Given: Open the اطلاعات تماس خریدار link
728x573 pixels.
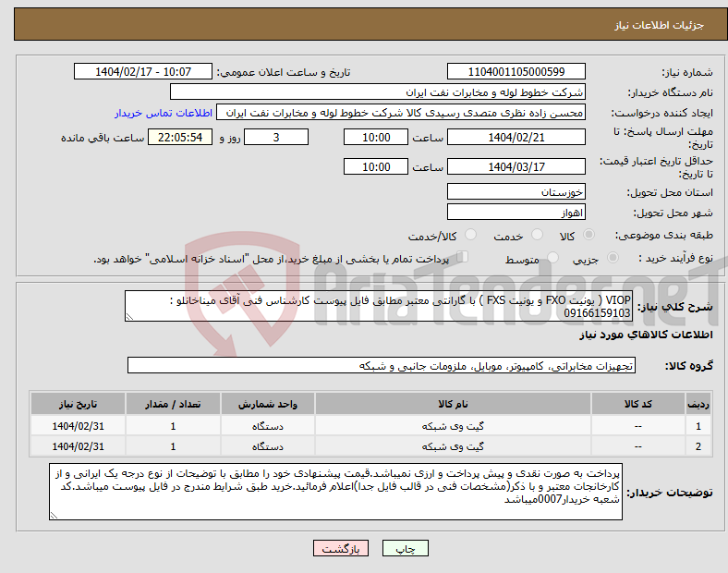Looking at the screenshot, I should pyautogui.click(x=164, y=113).
